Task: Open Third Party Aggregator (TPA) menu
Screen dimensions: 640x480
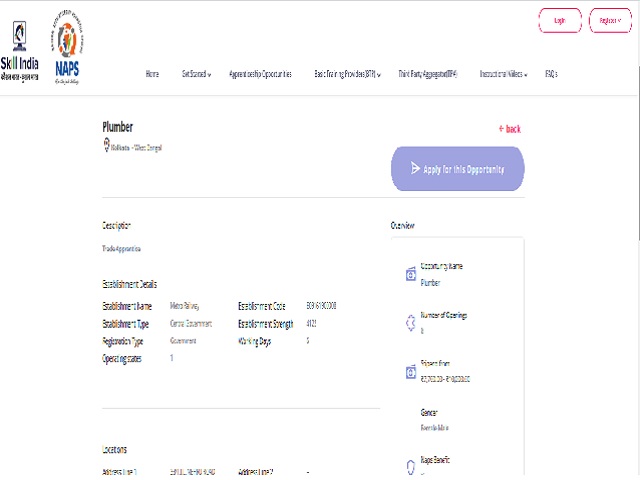Action: (x=428, y=74)
